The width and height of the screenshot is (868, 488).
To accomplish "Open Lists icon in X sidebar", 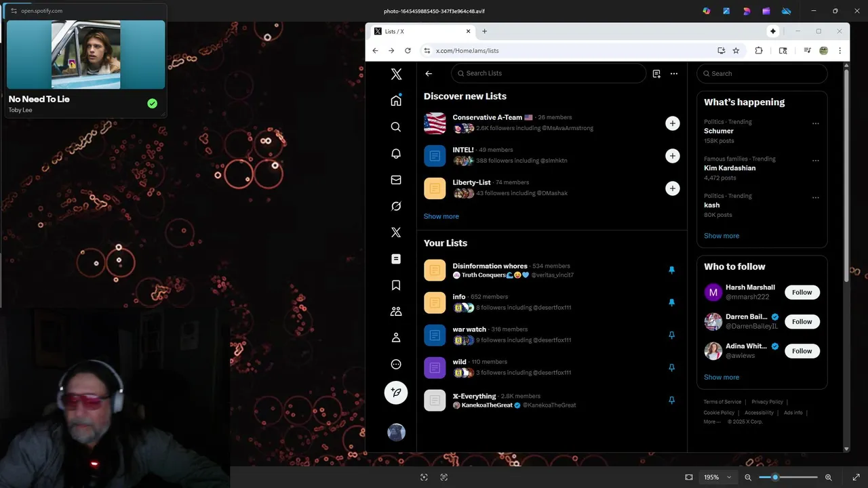I will pos(396,259).
